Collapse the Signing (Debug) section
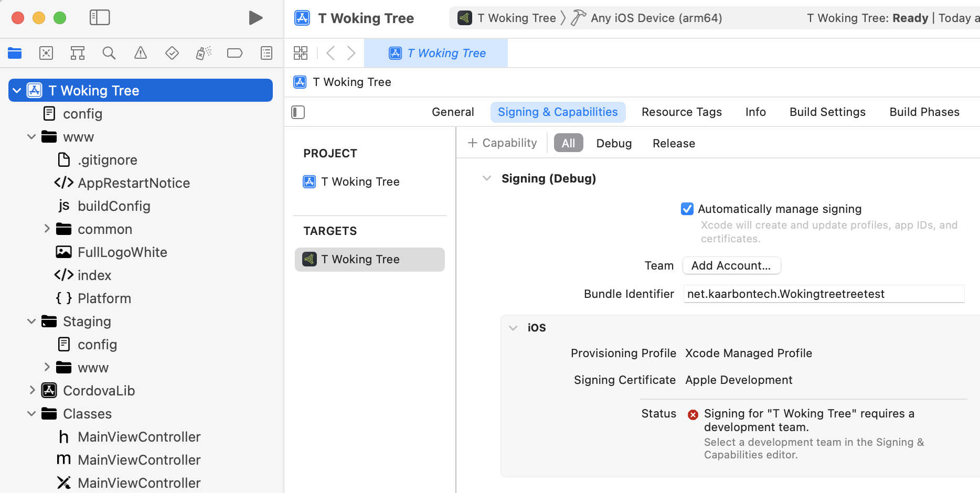This screenshot has height=493, width=980. 487,178
